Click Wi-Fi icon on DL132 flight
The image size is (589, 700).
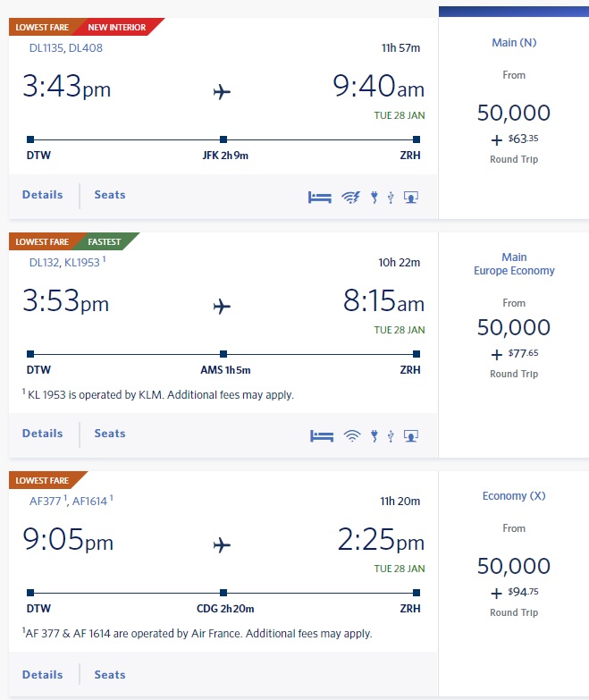tap(351, 436)
